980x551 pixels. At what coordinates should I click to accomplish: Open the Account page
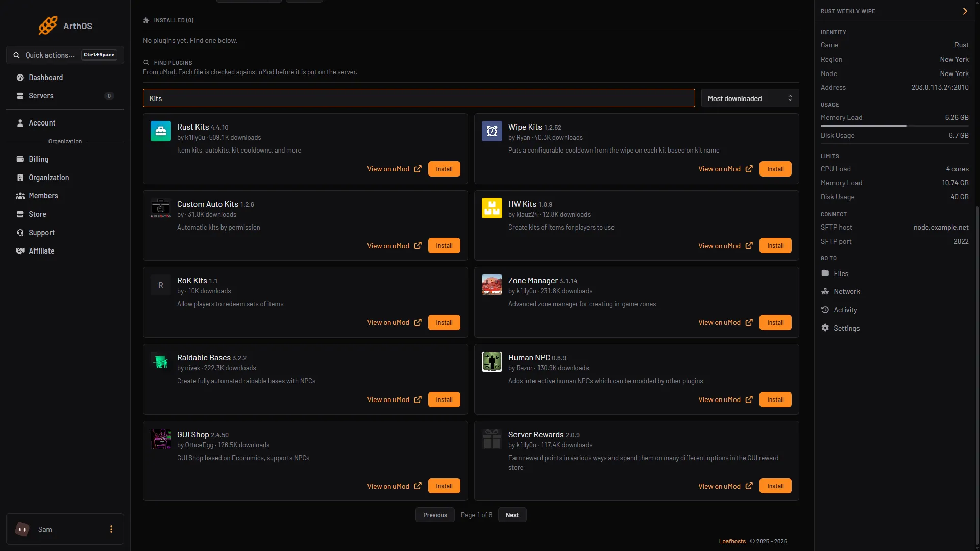[65, 123]
